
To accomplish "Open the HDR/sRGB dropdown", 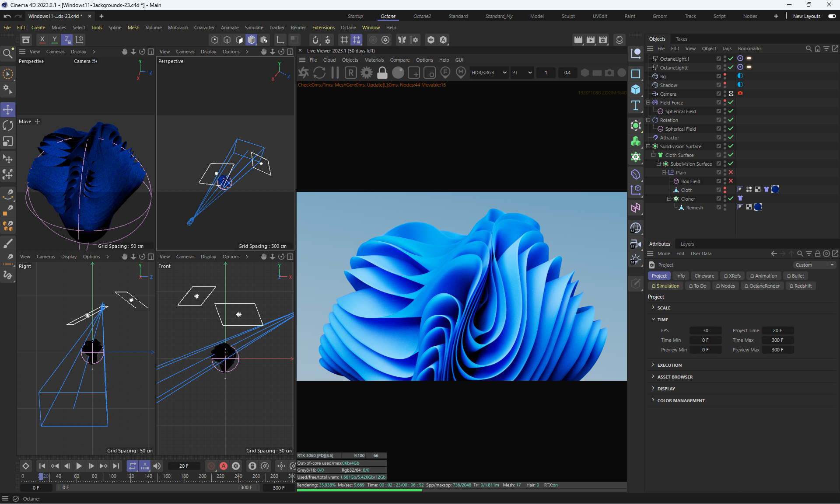I will pyautogui.click(x=489, y=73).
